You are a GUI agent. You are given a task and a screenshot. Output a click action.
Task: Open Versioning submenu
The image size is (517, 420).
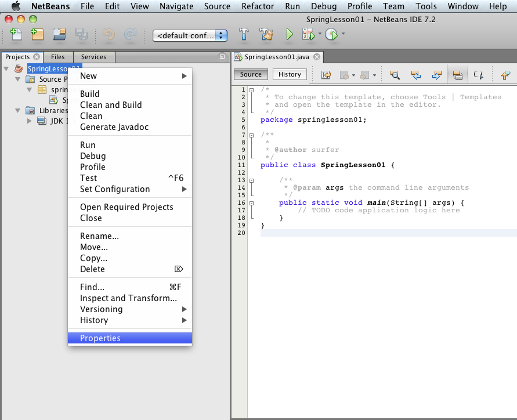point(130,309)
